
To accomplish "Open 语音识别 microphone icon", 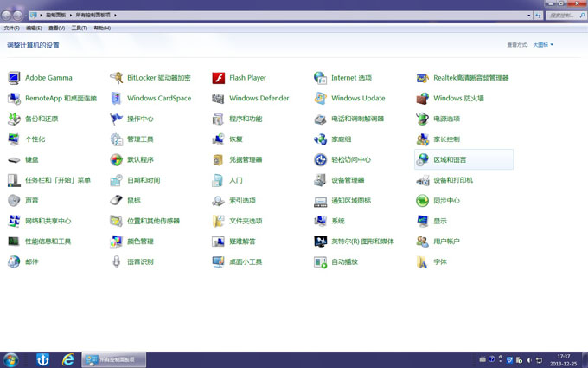I will pos(116,261).
